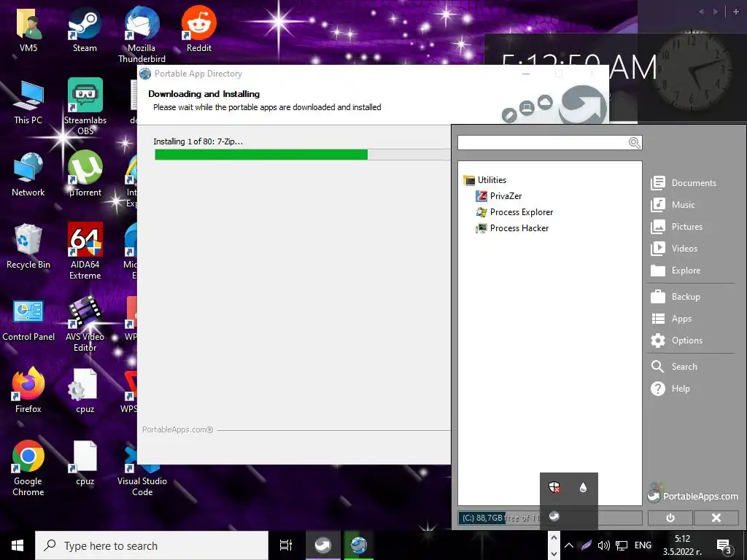
Task: Launch AIDA64 Extreme shortcut
Action: pos(85,251)
